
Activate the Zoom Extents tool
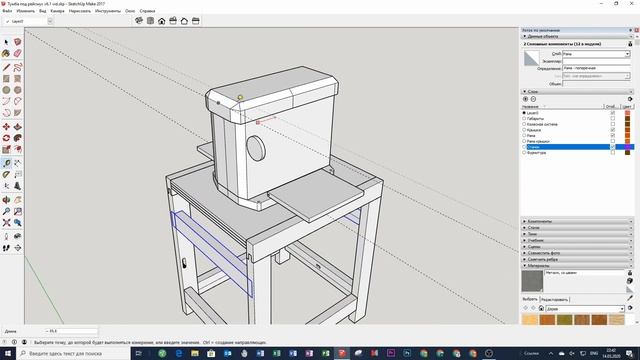pyautogui.click(x=6, y=223)
